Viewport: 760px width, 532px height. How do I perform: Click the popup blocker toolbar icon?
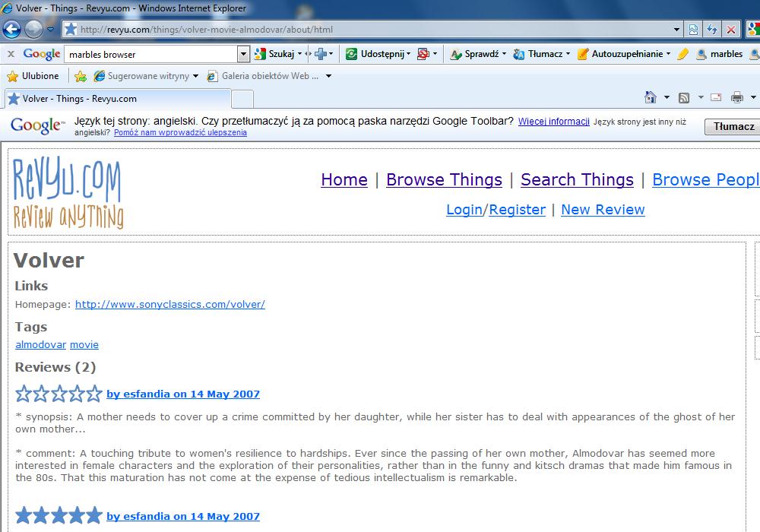click(423, 54)
